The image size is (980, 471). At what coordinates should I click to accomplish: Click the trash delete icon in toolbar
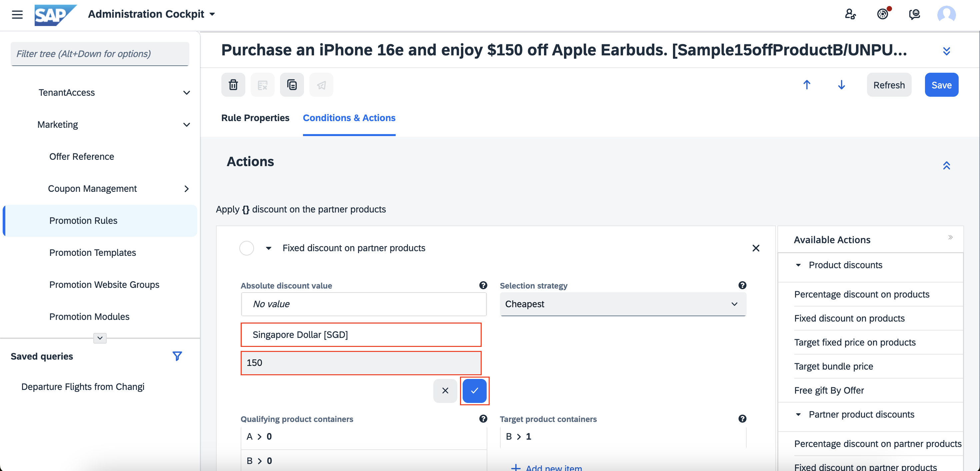tap(233, 84)
